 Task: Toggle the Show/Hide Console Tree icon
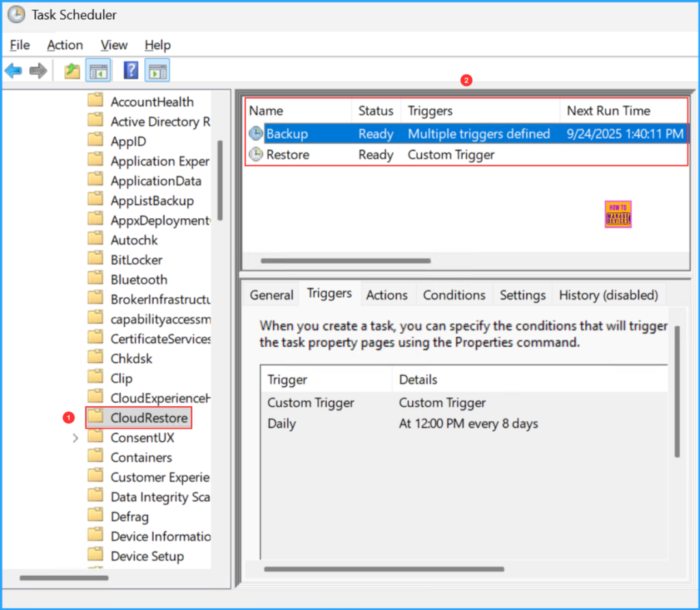click(98, 70)
